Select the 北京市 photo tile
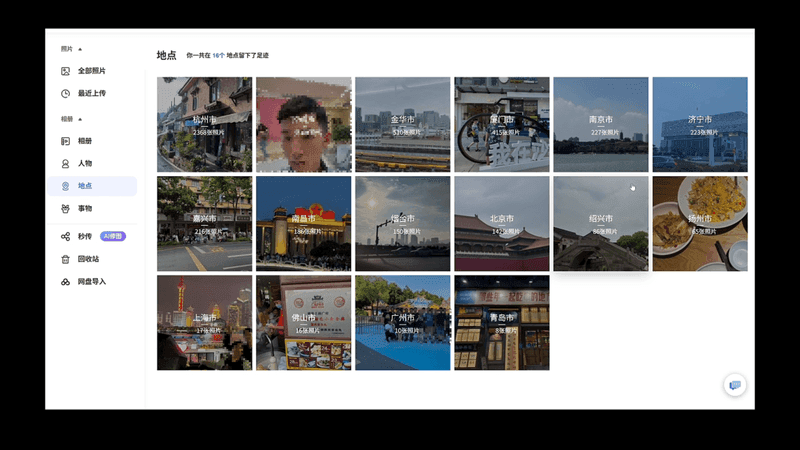The width and height of the screenshot is (800, 450). [502, 223]
